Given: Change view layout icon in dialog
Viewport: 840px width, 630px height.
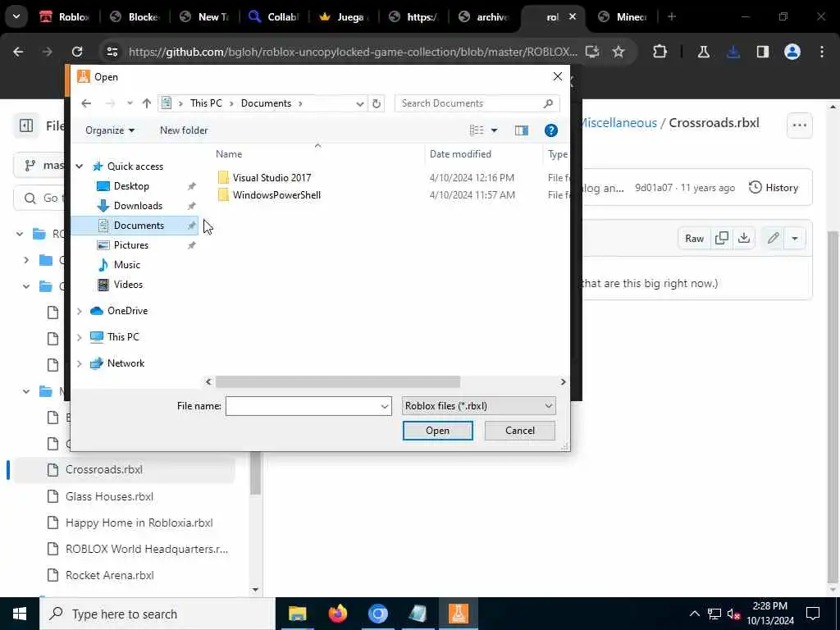Looking at the screenshot, I should click(x=477, y=130).
